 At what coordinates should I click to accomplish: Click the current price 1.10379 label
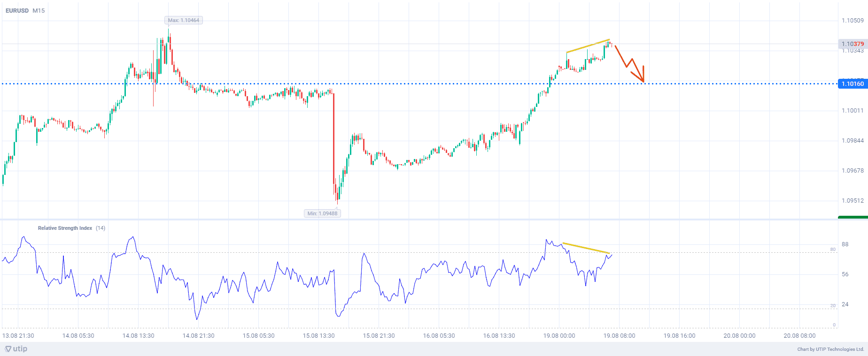click(852, 44)
